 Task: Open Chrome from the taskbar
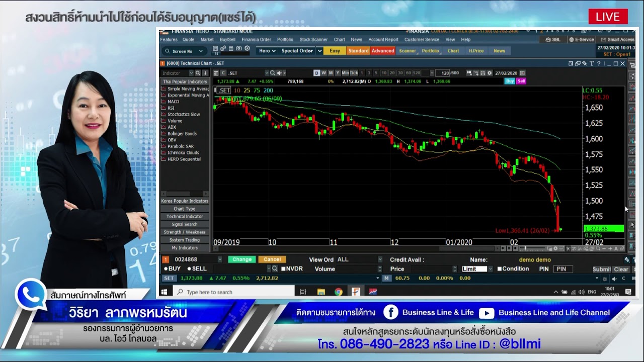[x=339, y=292]
